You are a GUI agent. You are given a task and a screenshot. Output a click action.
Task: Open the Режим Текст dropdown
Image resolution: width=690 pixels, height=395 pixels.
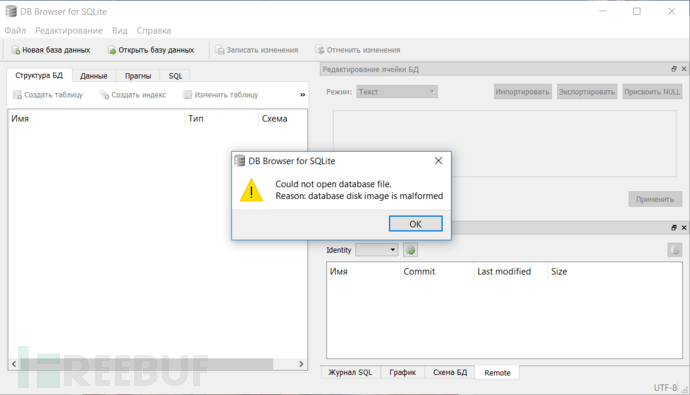pos(397,91)
